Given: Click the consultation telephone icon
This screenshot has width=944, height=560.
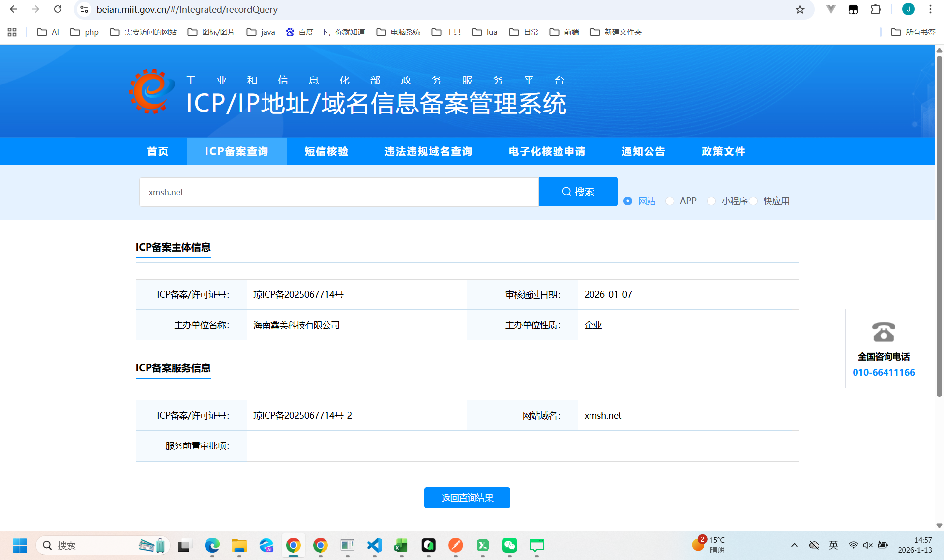Looking at the screenshot, I should tap(884, 332).
